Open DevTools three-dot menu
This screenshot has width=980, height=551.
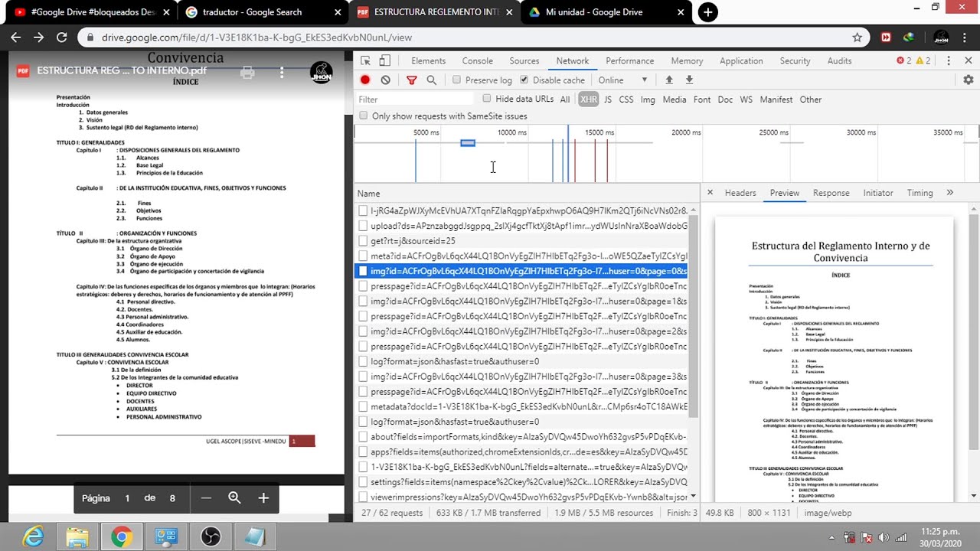tap(949, 61)
